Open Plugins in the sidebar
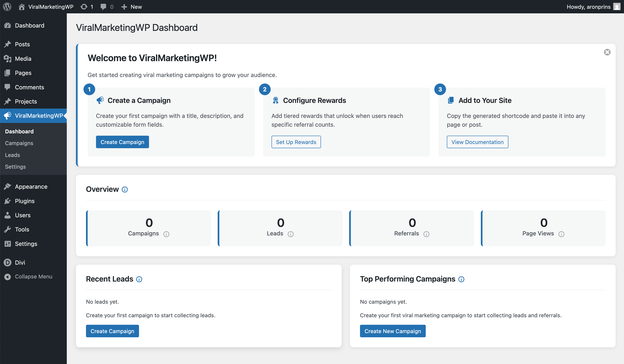 (24, 201)
